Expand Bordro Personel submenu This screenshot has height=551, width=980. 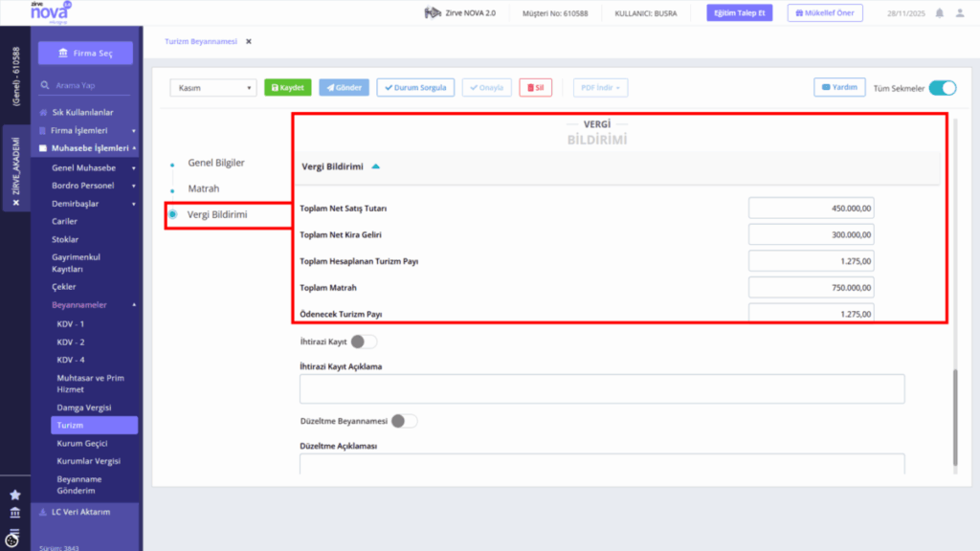coord(134,186)
